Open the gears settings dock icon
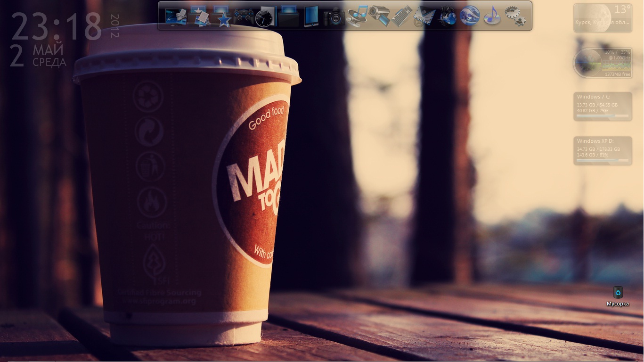This screenshot has width=644, height=362. pos(515,16)
